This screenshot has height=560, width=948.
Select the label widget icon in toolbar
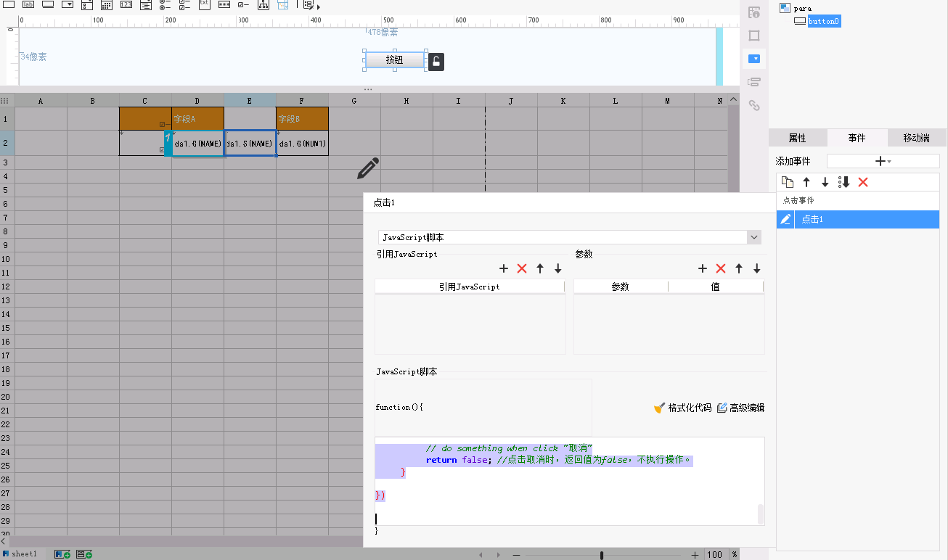tap(28, 4)
